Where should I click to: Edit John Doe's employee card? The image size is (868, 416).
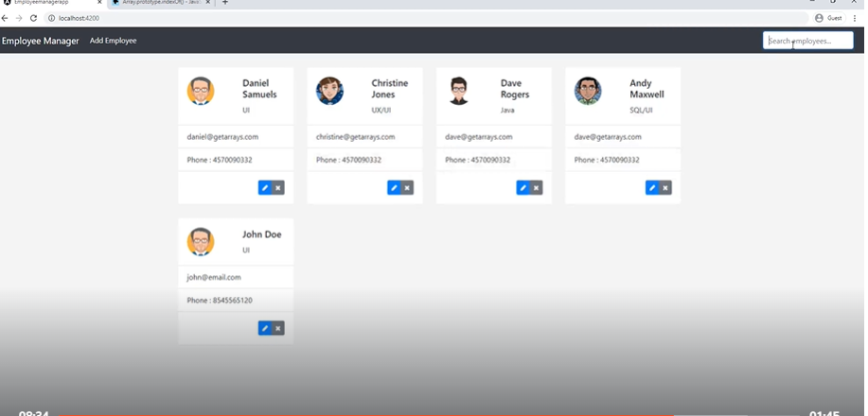(x=264, y=328)
